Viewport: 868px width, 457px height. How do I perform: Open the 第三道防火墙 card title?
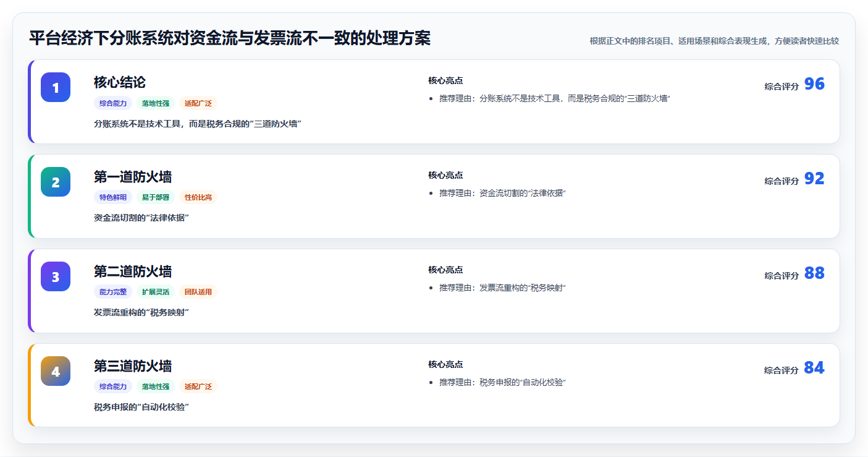click(133, 366)
